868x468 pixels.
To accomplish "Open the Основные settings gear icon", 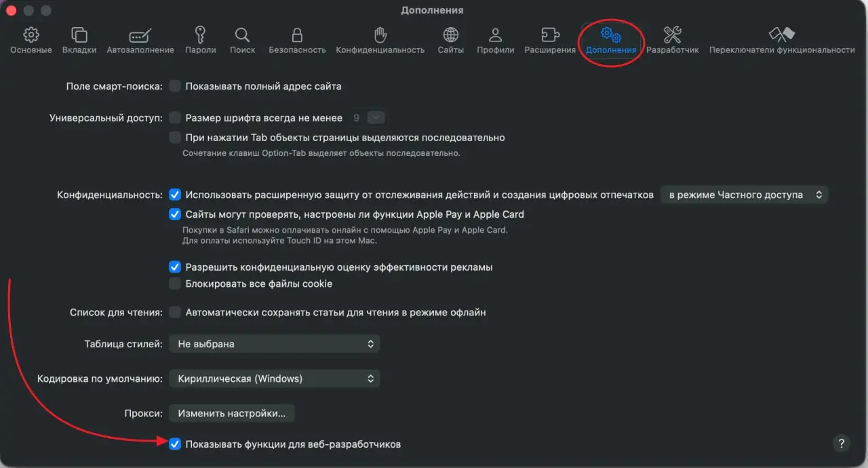I will tap(31, 35).
